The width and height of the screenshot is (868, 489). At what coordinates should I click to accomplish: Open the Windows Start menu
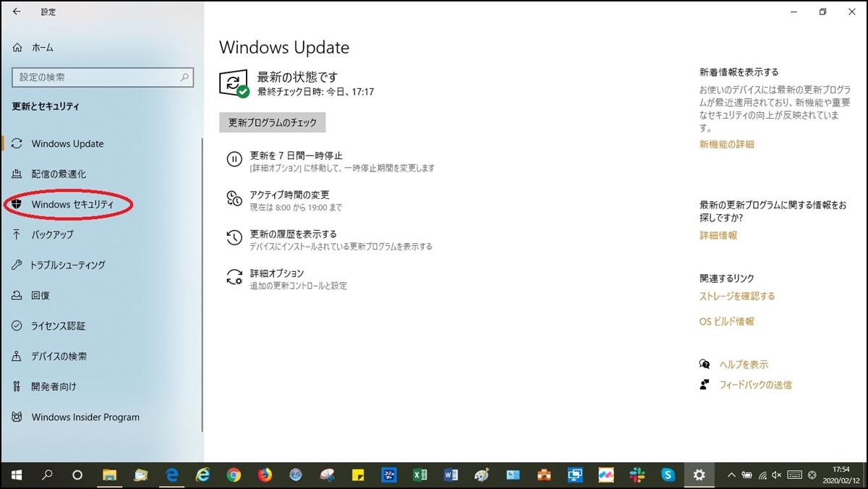[17, 475]
